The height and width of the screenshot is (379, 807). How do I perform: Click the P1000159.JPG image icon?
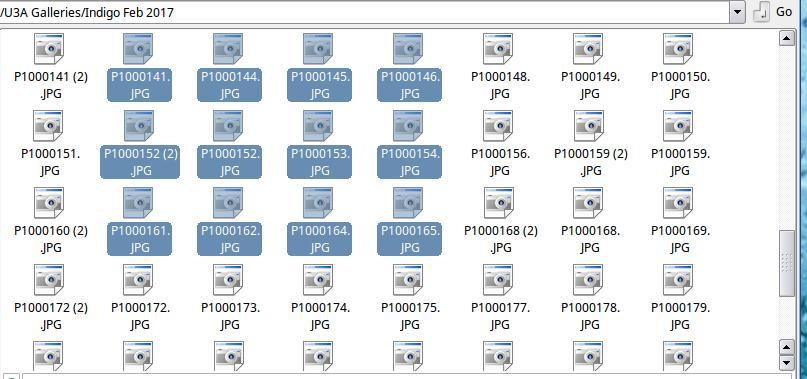click(679, 126)
